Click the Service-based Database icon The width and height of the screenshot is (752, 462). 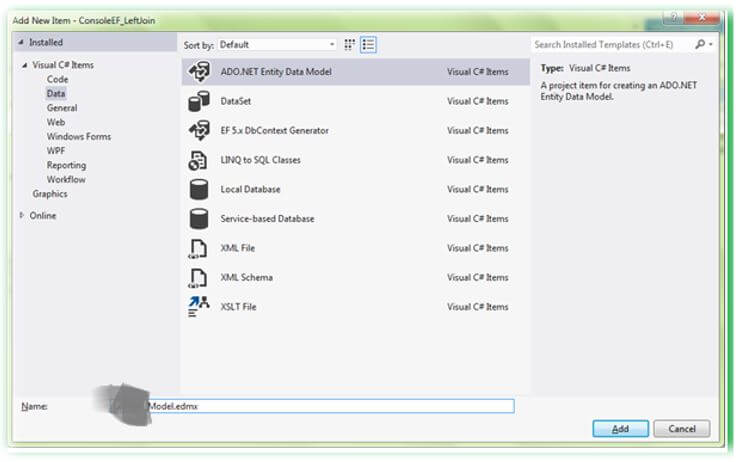tap(199, 219)
